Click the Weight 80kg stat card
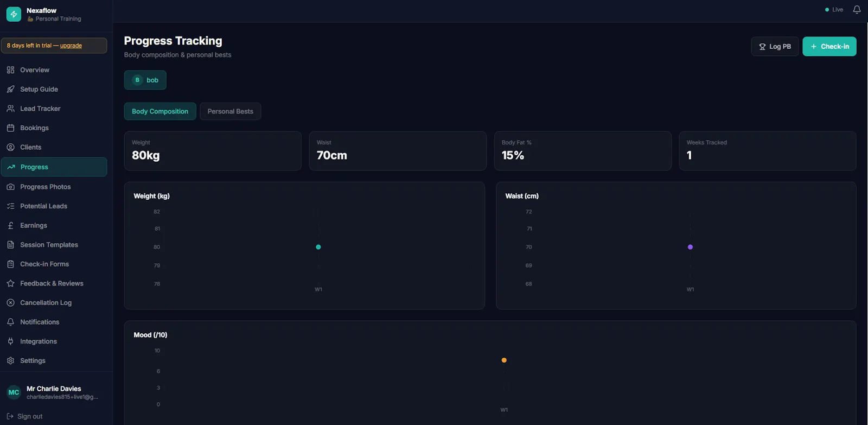868x425 pixels. [x=213, y=151]
